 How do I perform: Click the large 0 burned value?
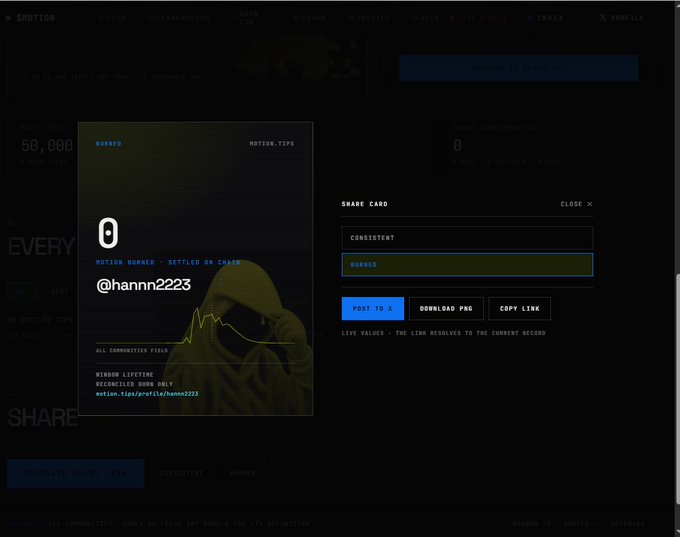(x=108, y=233)
